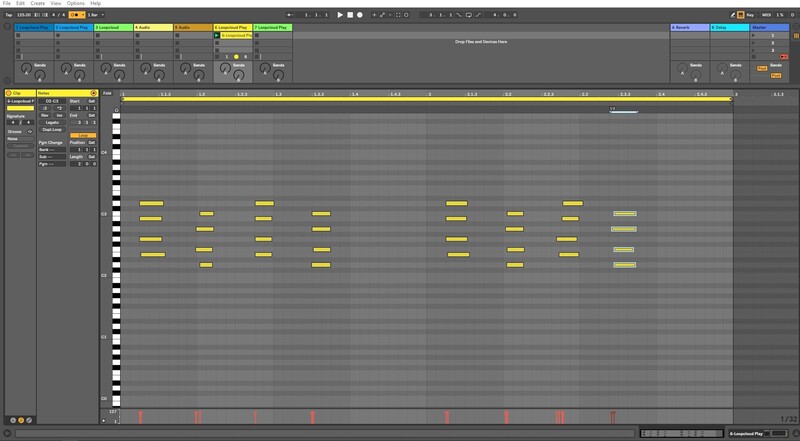Open the 1 Bar quantization dropdown
The width and height of the screenshot is (800, 441).
95,15
